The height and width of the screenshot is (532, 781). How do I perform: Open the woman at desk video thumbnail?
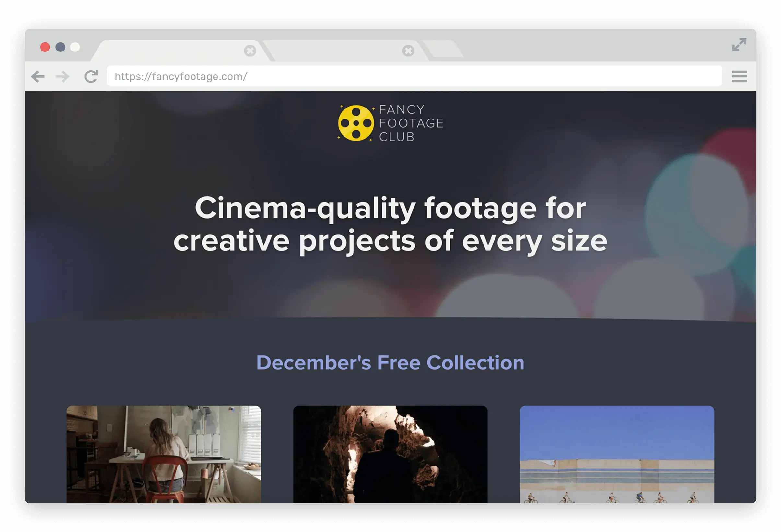click(x=164, y=454)
